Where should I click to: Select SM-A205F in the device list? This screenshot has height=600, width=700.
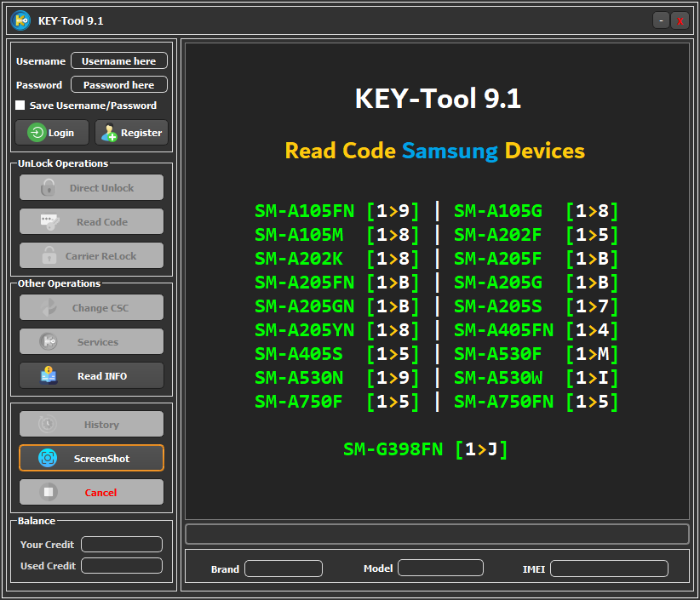(498, 259)
